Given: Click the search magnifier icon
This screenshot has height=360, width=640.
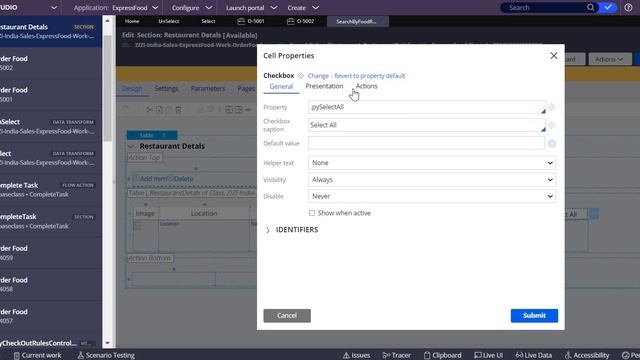Looking at the screenshot, I should click(x=590, y=7).
